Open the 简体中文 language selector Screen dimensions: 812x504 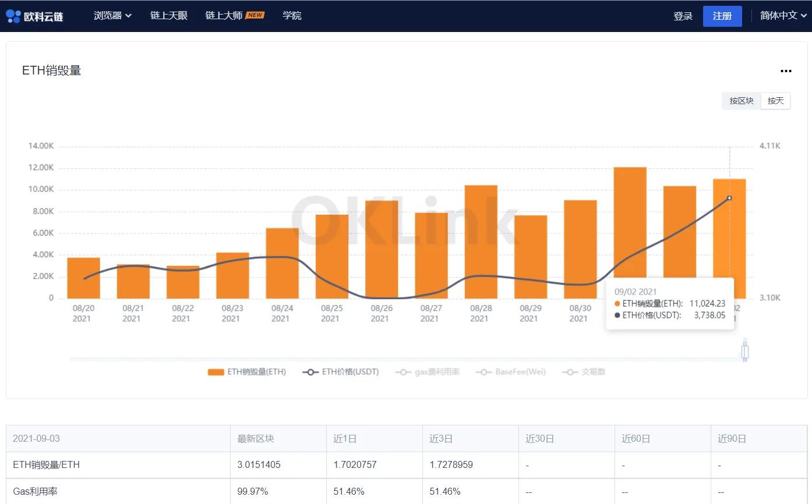pos(783,16)
